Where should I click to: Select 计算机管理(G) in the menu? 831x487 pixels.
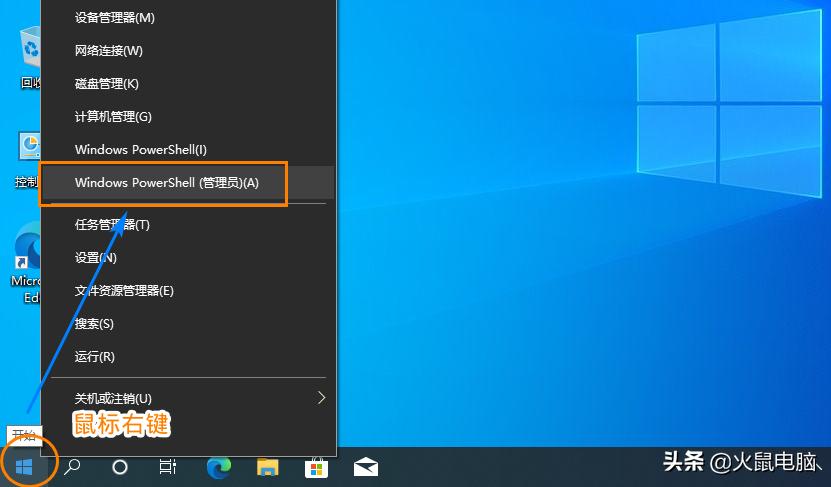click(189, 116)
